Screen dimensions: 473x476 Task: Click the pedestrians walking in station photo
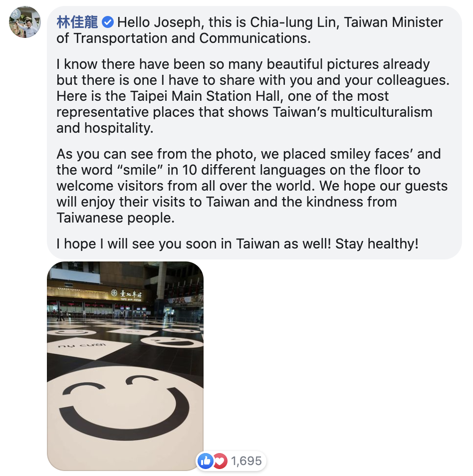(61, 315)
